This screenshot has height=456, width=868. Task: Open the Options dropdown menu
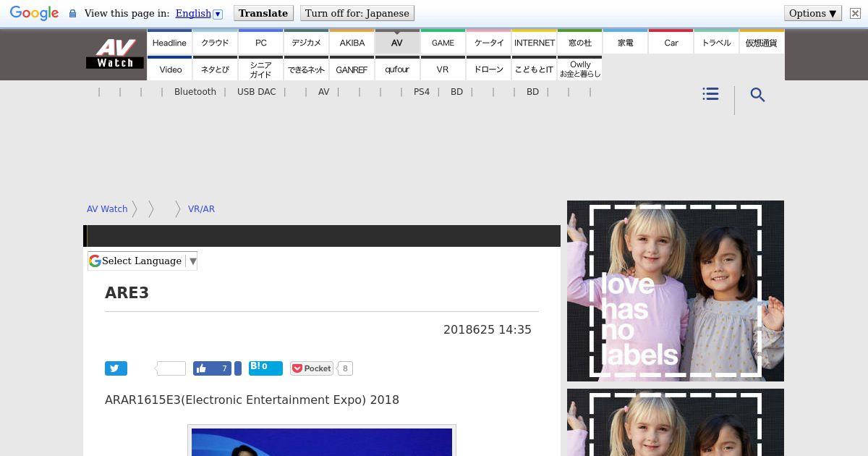[x=812, y=13]
